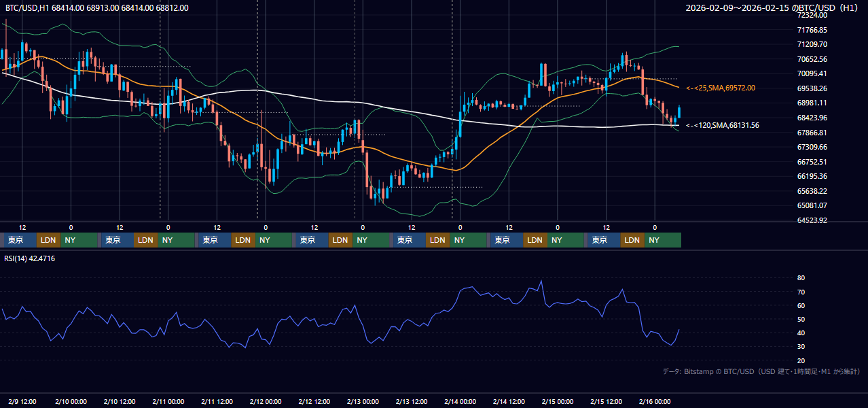Click the 69538.26 price axis label

coord(812,88)
